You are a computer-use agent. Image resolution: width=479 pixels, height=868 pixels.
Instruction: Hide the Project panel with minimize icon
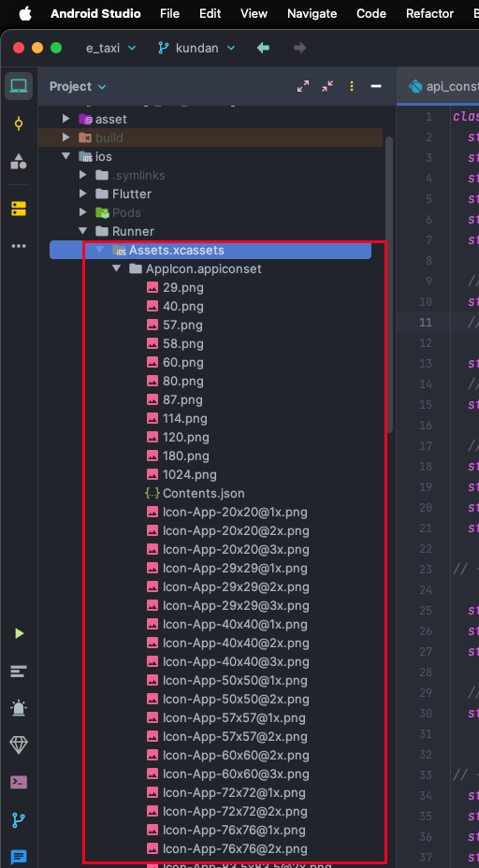(x=376, y=86)
